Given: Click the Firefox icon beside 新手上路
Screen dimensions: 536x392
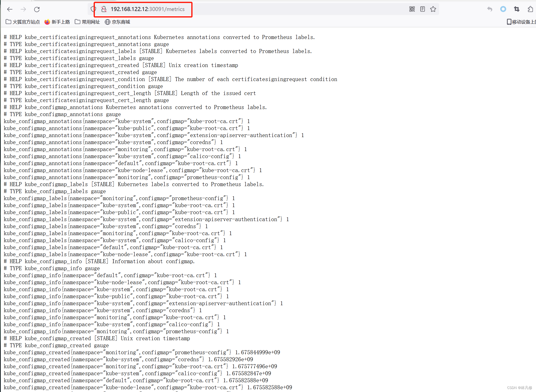Looking at the screenshot, I should [47, 22].
